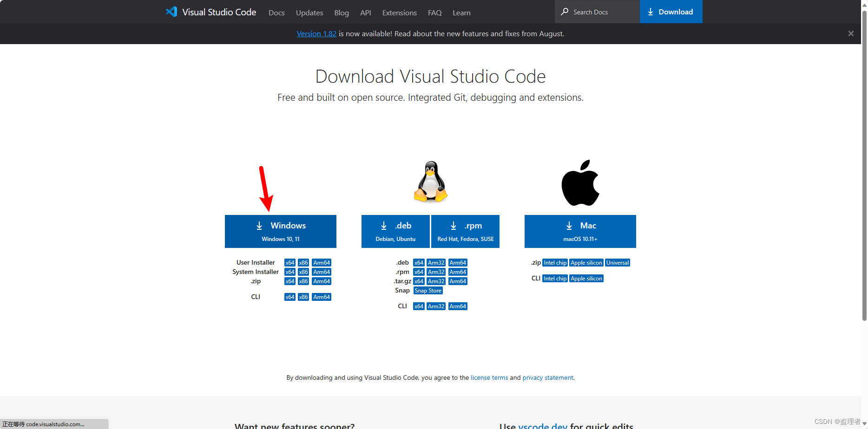868x429 pixels.
Task: Select the Windows .zip x86 build
Action: point(303,281)
